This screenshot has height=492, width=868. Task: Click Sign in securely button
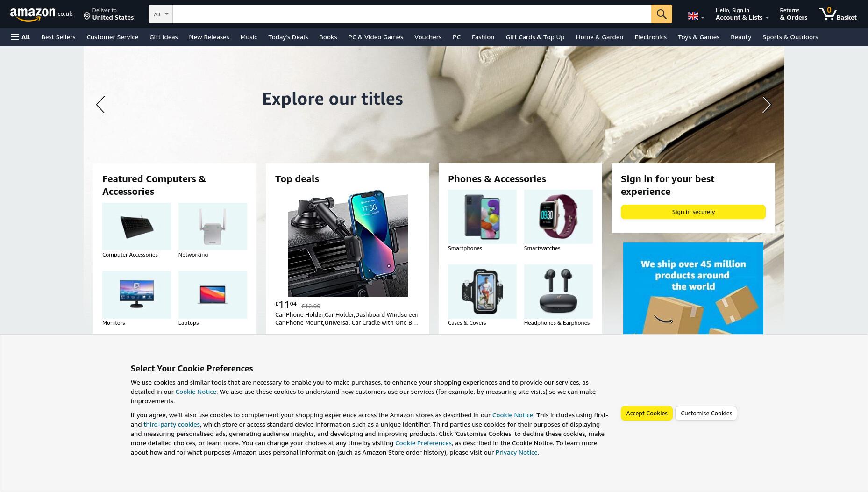pos(693,212)
